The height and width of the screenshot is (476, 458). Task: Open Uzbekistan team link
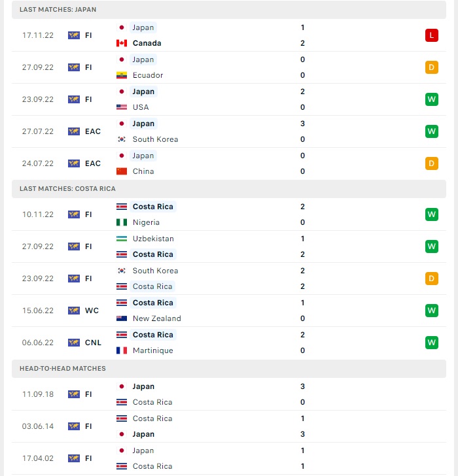[x=153, y=239]
